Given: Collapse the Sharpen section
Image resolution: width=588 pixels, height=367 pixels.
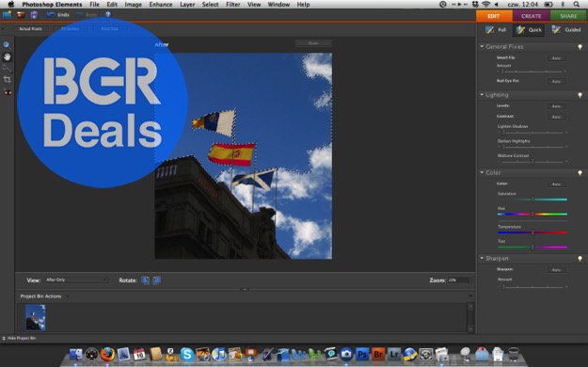Looking at the screenshot, I should 482,258.
